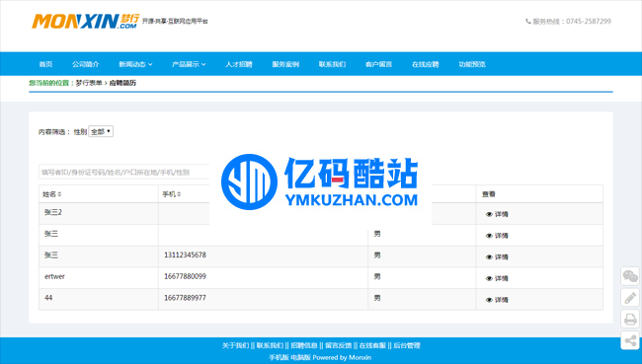Click 后台管理 footer link
The width and height of the screenshot is (642, 364).
pyautogui.click(x=407, y=345)
